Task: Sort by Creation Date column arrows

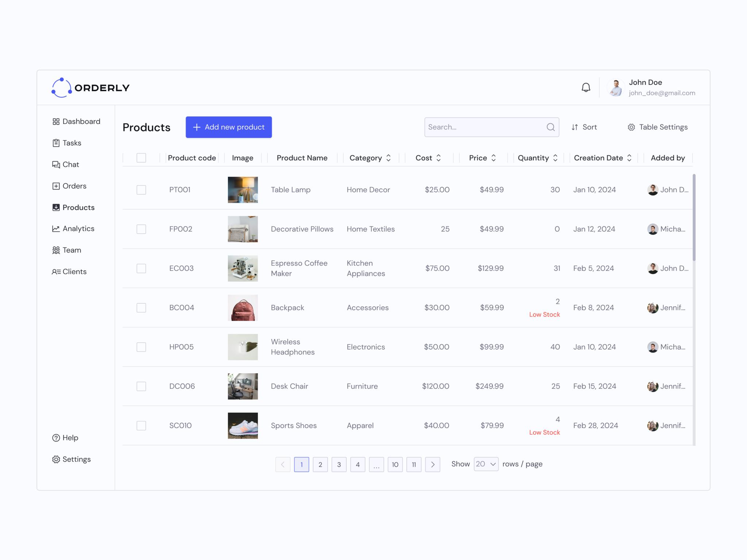Action: 629,158
